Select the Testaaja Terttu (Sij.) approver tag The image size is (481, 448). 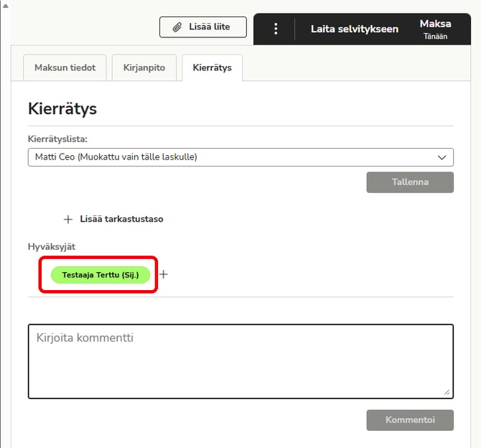coord(101,275)
